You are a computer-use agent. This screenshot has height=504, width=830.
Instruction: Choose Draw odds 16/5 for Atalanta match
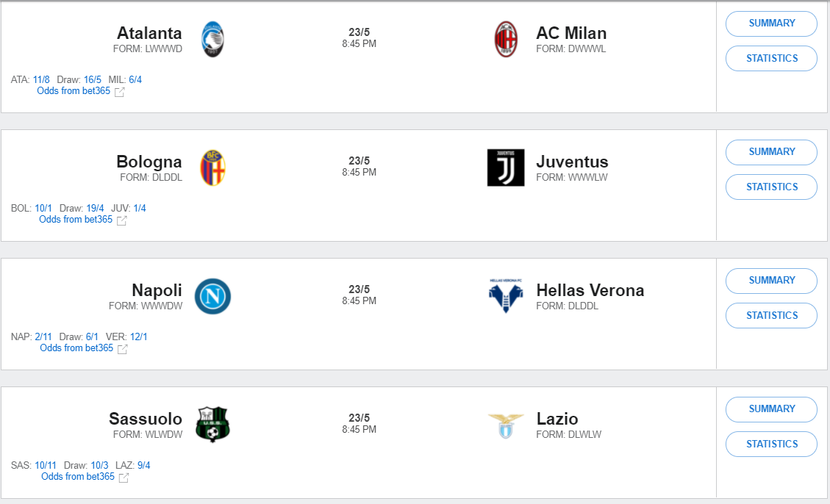coord(93,80)
